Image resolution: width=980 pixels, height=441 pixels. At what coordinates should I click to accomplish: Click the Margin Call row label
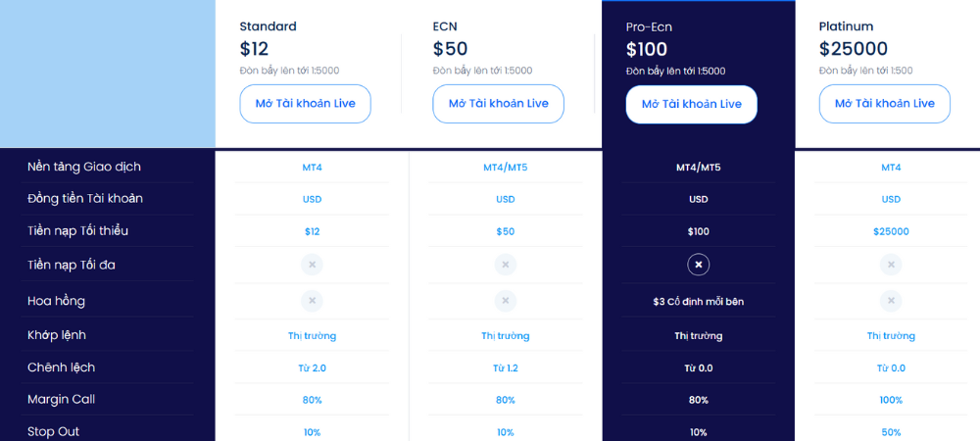click(x=61, y=399)
